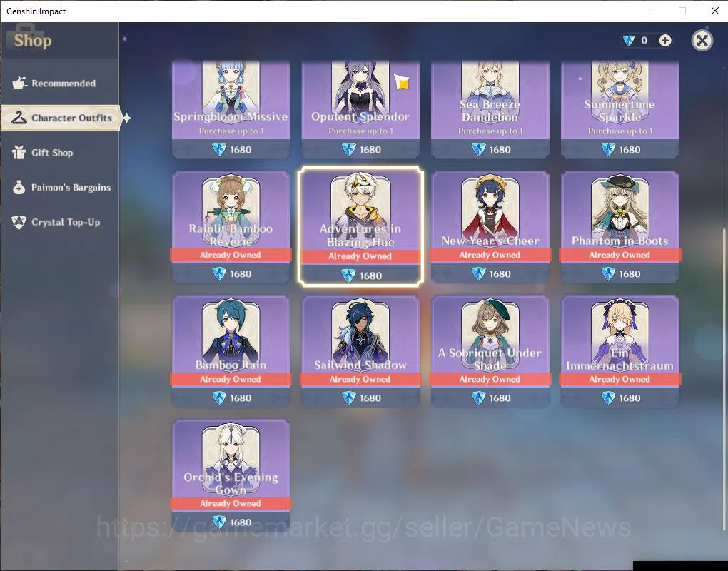Screen dimensions: 728x571
Task: Click the crystal icon under A Sobriquet Under Shade
Action: 479,398
